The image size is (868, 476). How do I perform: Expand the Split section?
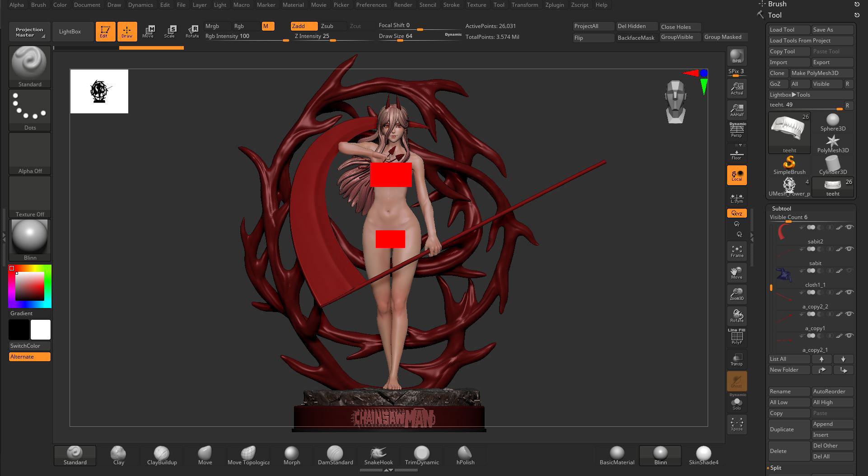tap(775, 468)
